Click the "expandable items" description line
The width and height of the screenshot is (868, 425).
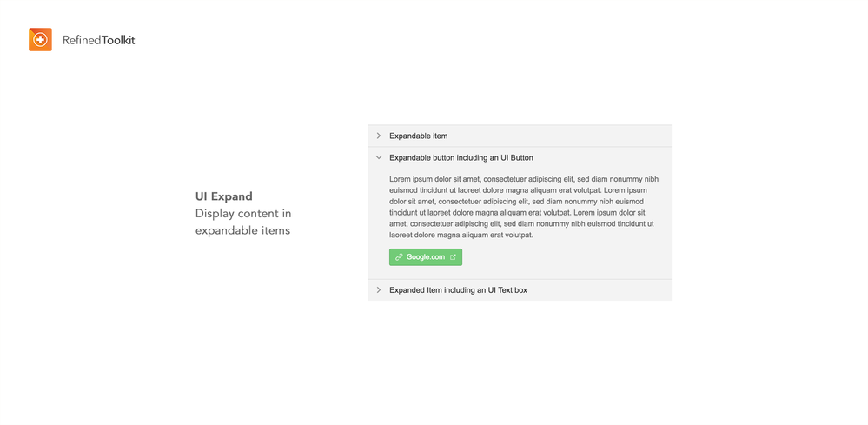coord(242,231)
